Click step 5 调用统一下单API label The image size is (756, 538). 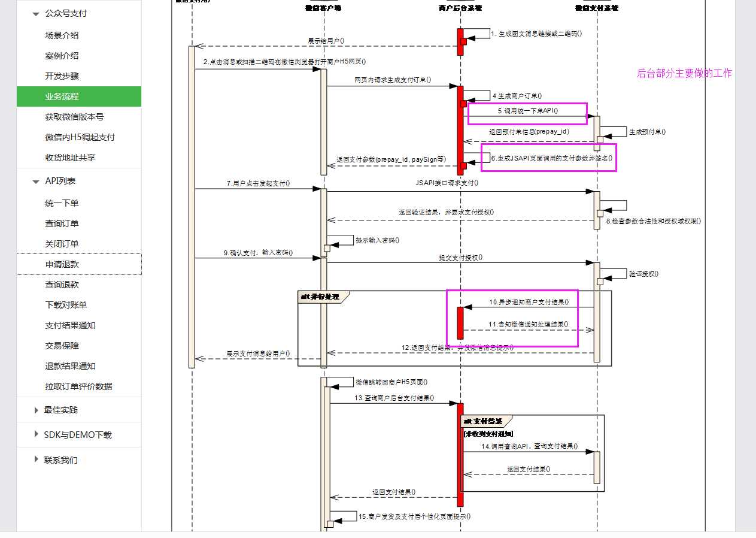[x=528, y=111]
